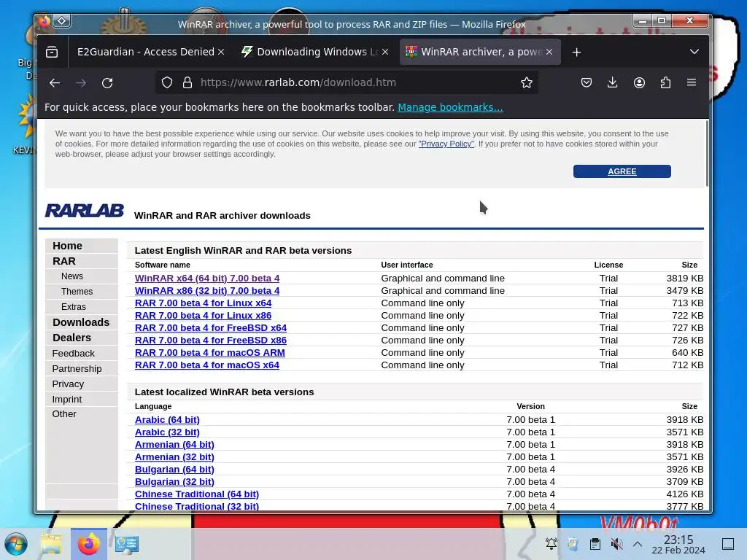Download RAR for macOS x64
Image resolution: width=747 pixels, height=560 pixels.
point(206,365)
